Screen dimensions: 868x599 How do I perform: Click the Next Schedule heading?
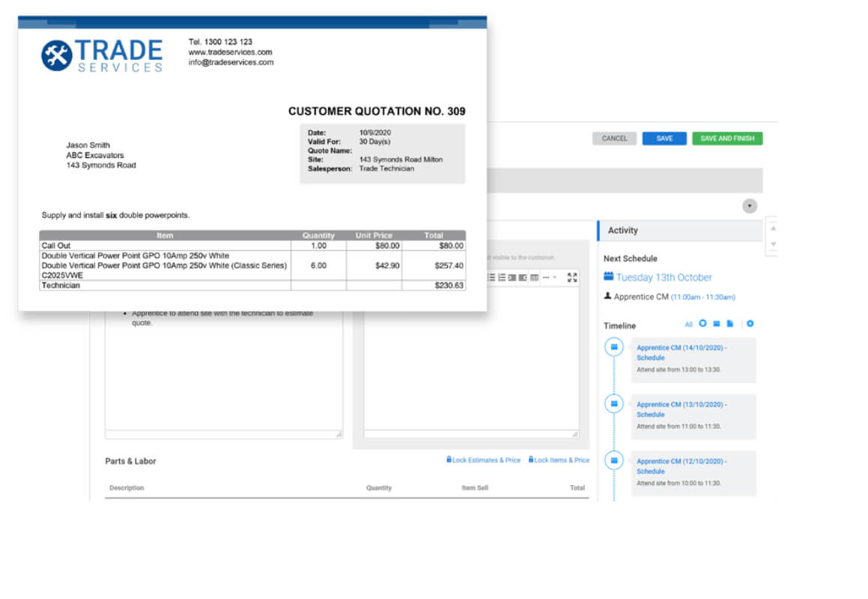click(631, 258)
